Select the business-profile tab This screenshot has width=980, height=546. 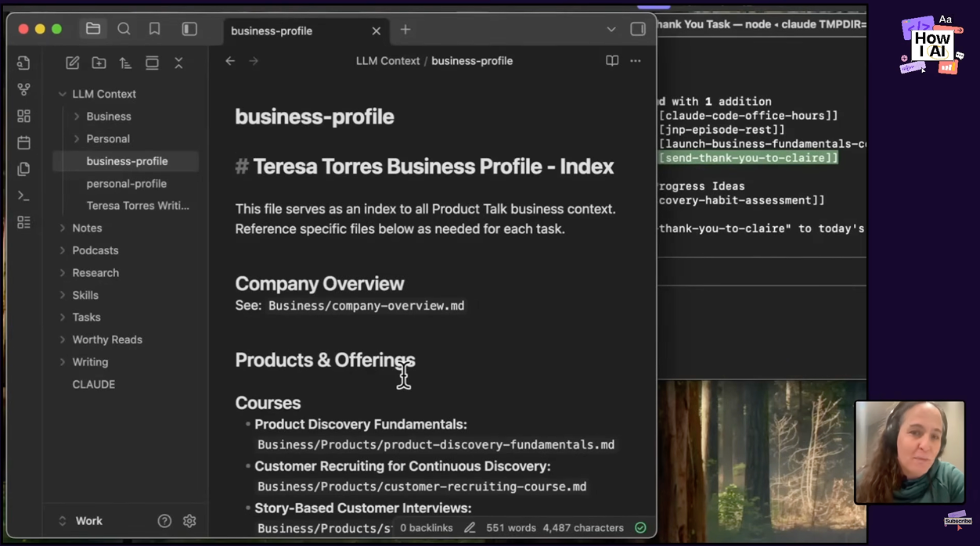272,31
